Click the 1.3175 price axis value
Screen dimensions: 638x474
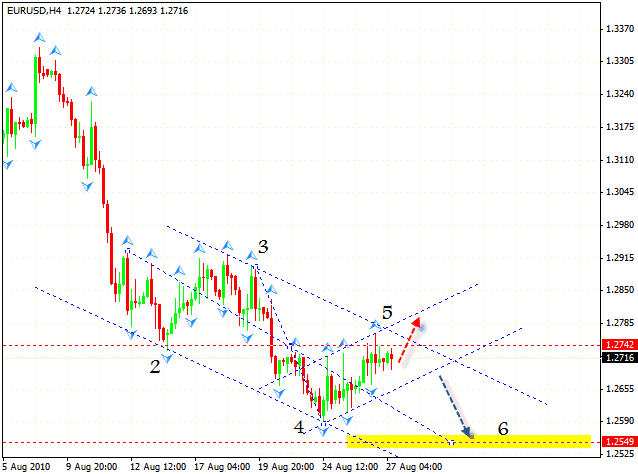(620, 127)
